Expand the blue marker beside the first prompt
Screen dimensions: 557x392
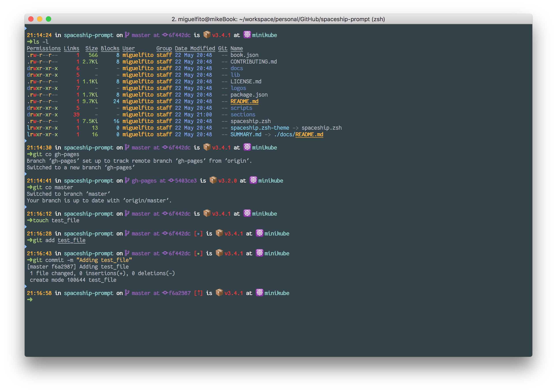tap(26, 28)
